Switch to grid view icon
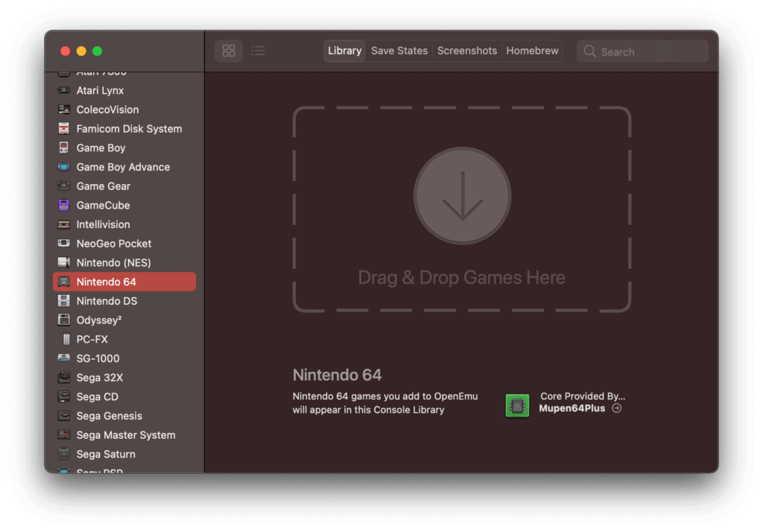The height and width of the screenshot is (532, 763). [229, 51]
